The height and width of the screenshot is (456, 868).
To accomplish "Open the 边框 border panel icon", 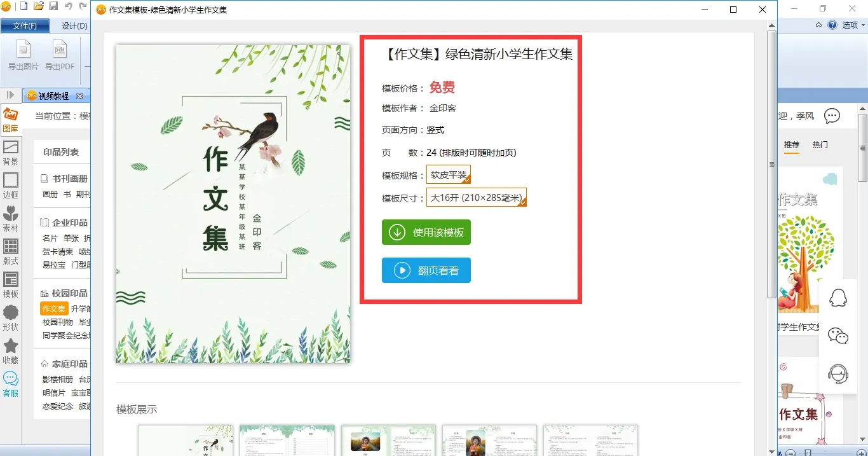I will 10,186.
